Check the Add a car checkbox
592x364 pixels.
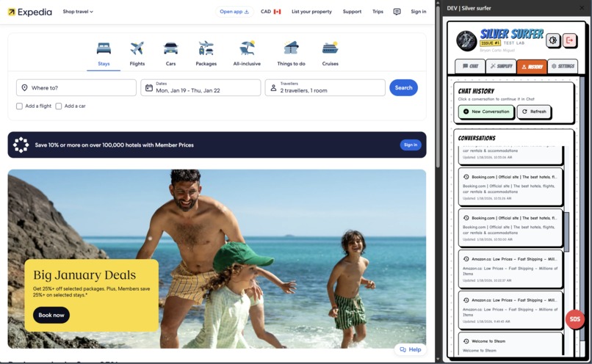59,106
